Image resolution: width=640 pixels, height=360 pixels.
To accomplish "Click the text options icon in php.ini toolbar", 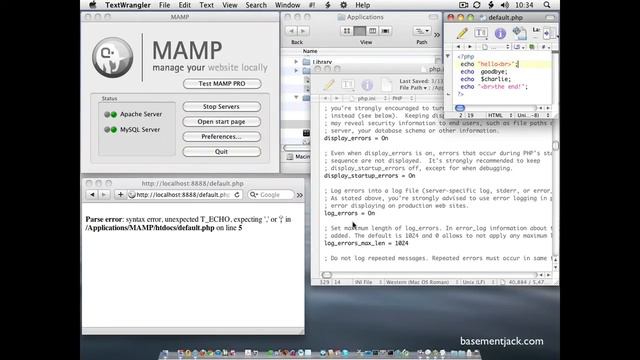I will click(348, 85).
